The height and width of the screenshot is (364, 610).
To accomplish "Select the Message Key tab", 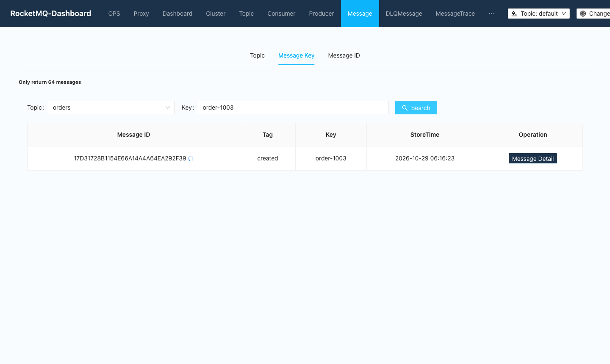I will click(297, 55).
